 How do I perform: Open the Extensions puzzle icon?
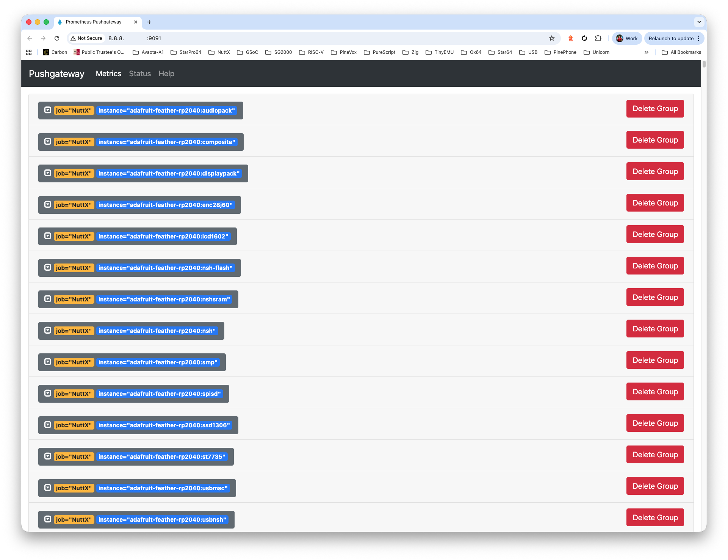pos(598,38)
